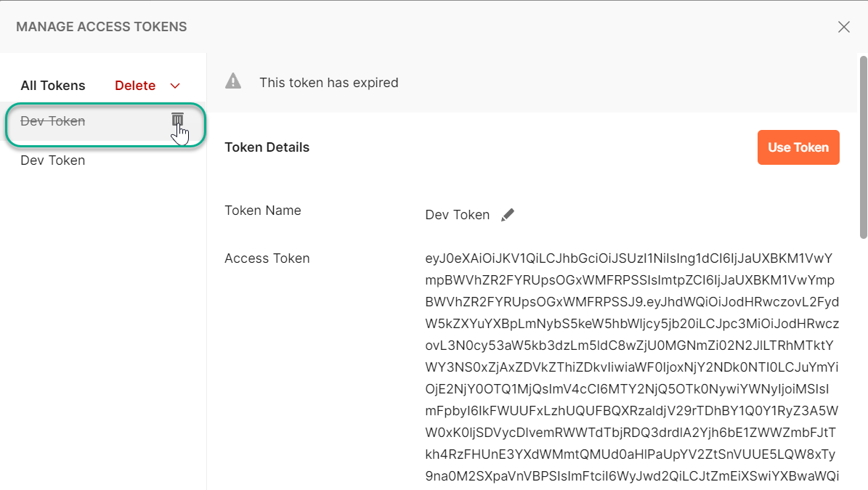
Task: Click the MANAGE ACCESS TOKENS title
Action: pos(101,26)
